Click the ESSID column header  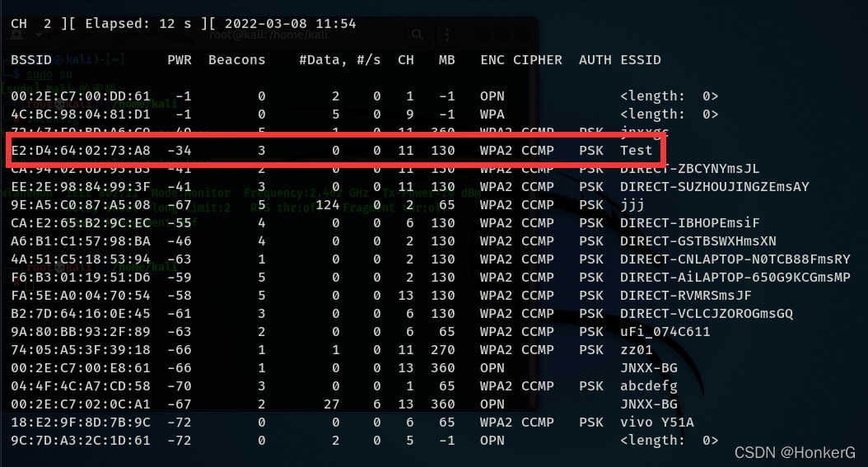coord(641,60)
